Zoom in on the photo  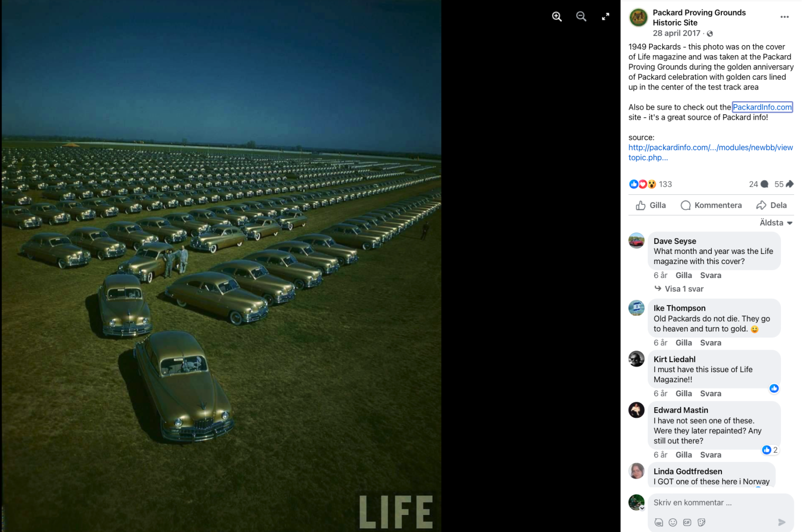(557, 17)
